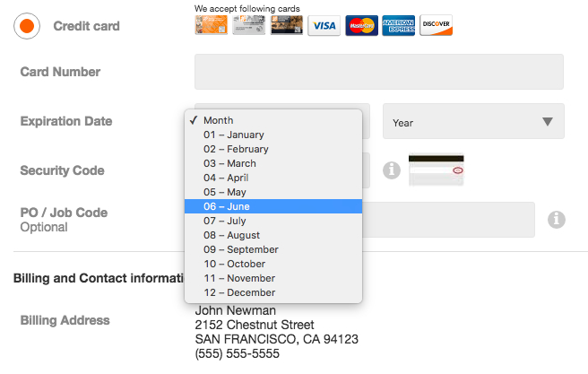Click the Card Number input field
Image resolution: width=588 pixels, height=374 pixels.
click(378, 72)
